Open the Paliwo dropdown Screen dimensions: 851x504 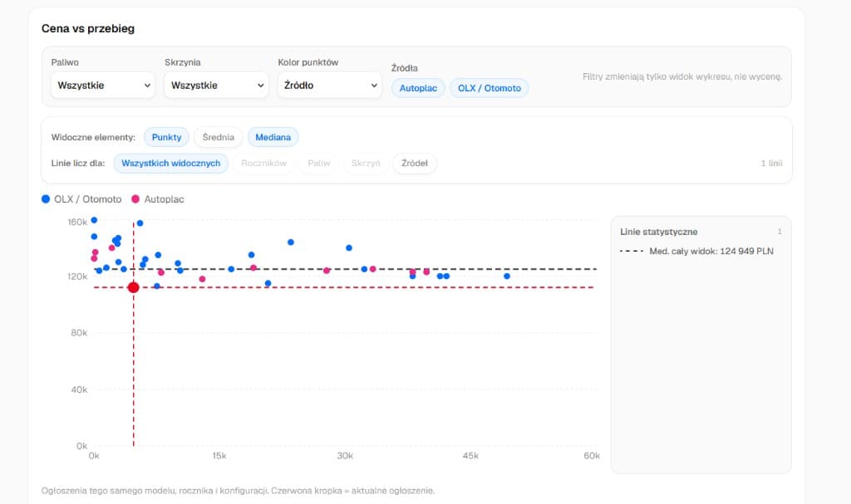(x=102, y=86)
